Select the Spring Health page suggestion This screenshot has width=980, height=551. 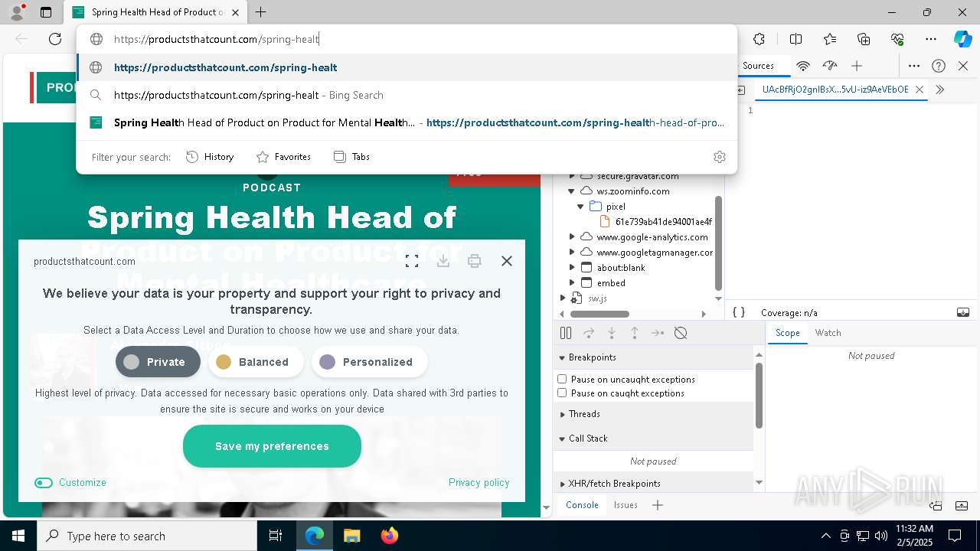pos(407,122)
